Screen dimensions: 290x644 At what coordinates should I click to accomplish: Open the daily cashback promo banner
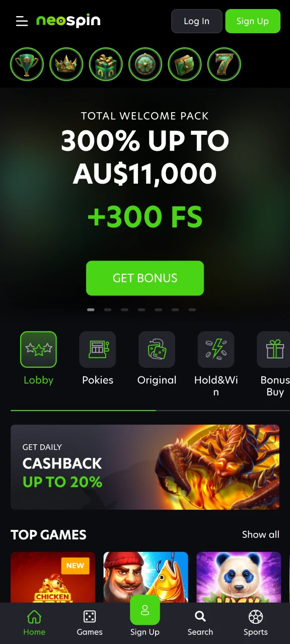point(145,467)
